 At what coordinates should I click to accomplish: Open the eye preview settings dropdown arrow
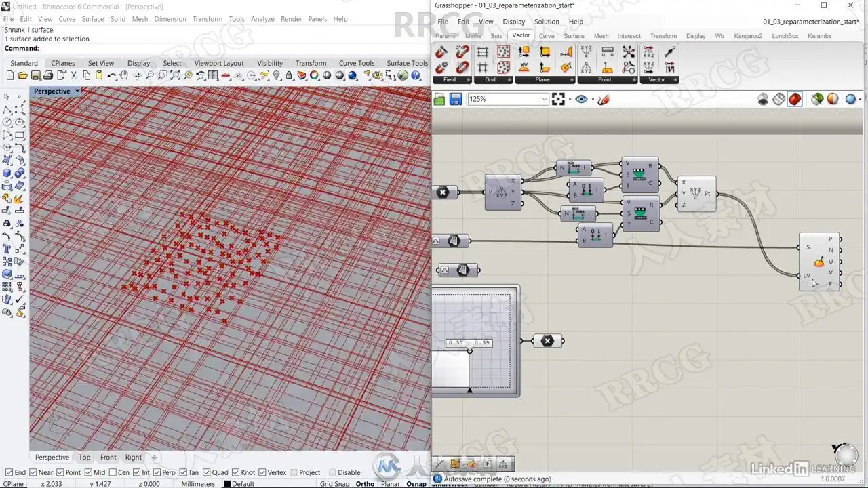593,100
